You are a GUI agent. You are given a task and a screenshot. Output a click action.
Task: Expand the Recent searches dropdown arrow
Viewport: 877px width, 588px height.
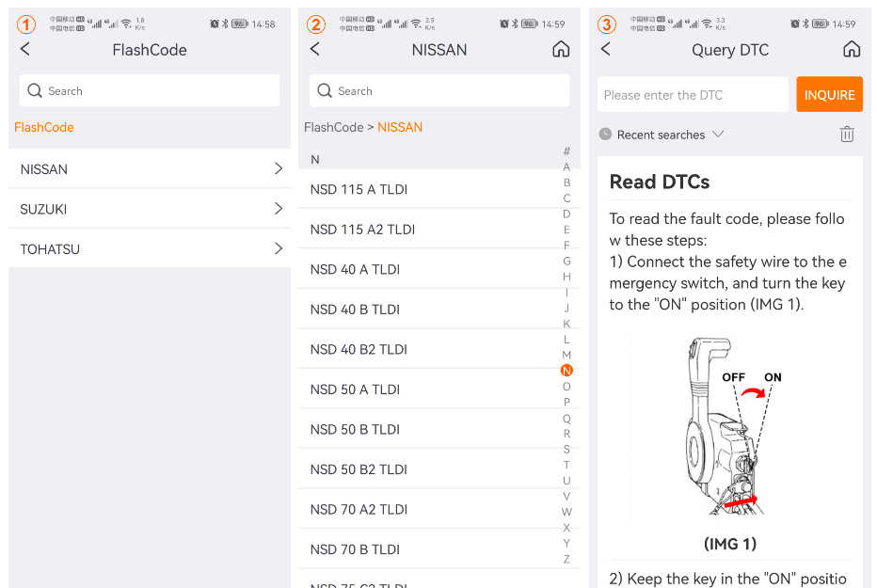point(719,135)
